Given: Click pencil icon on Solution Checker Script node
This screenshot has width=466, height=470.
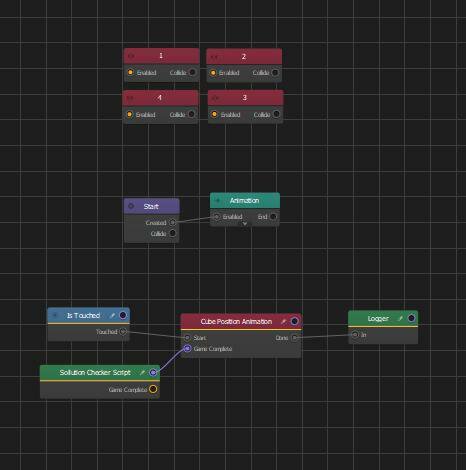Looking at the screenshot, I should click(x=142, y=372).
